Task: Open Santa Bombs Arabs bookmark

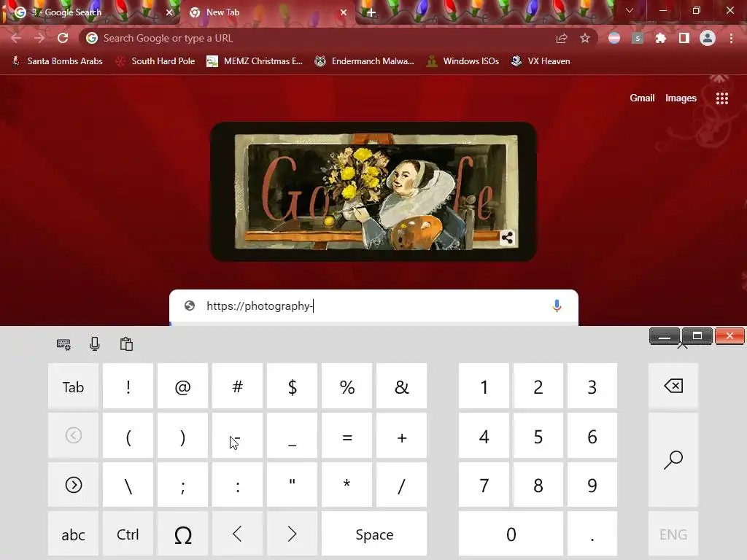Action: pyautogui.click(x=57, y=61)
